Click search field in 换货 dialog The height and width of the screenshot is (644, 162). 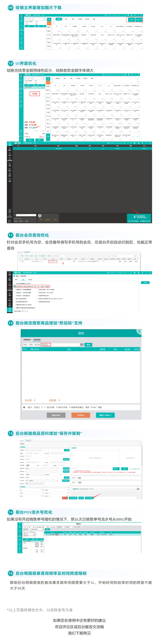(x=53, y=345)
